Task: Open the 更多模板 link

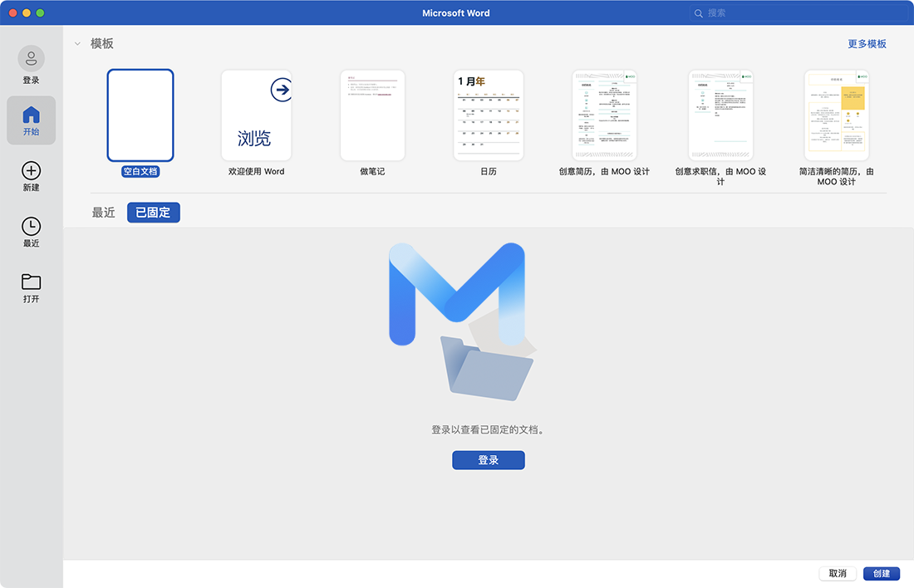Action: 867,44
